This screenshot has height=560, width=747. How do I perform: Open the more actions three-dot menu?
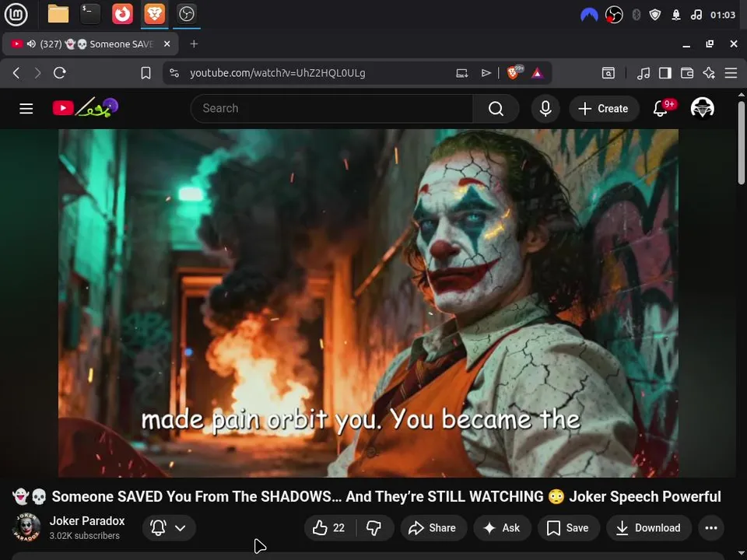[710, 527]
